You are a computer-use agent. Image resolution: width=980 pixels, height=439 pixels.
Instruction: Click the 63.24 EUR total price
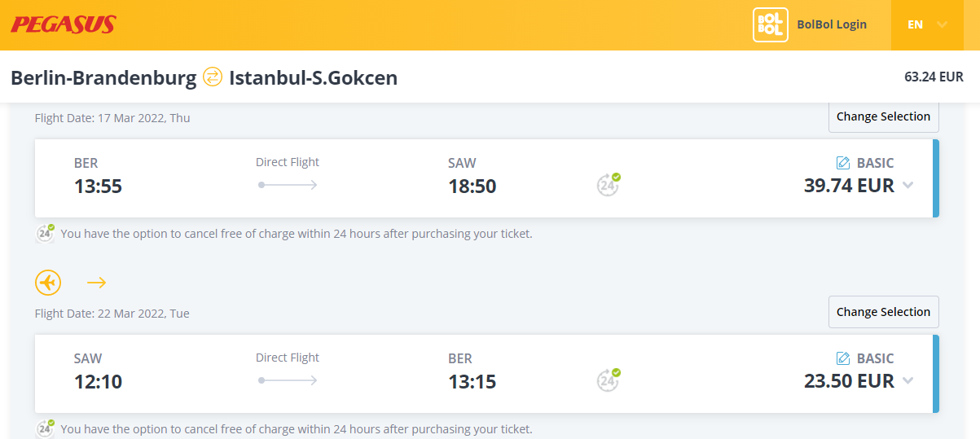[934, 77]
